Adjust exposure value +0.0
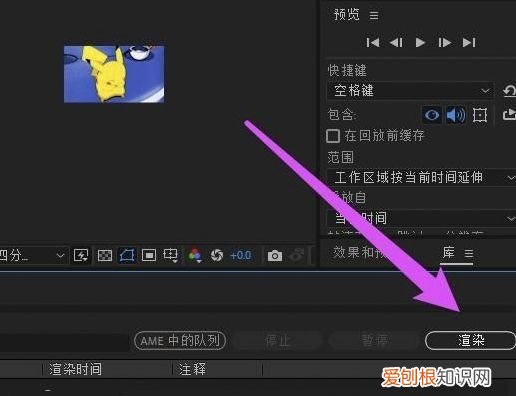This screenshot has width=516, height=396. click(x=241, y=256)
